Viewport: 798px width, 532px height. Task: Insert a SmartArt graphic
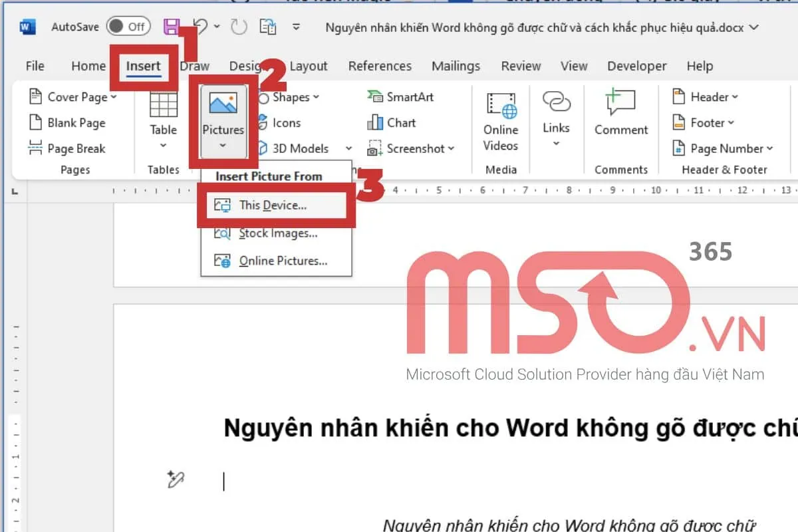[401, 96]
